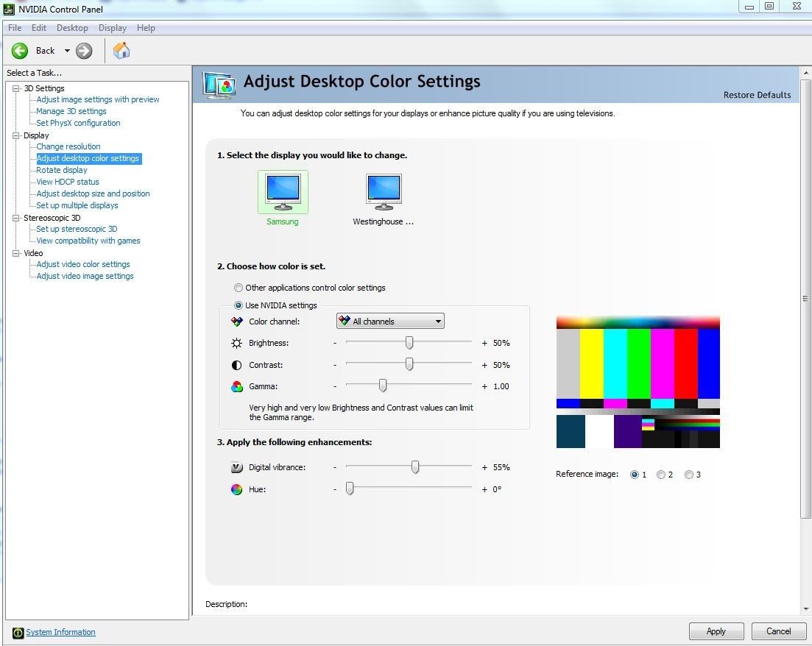Click the scroll down arrow of the settings pane

coord(806,609)
